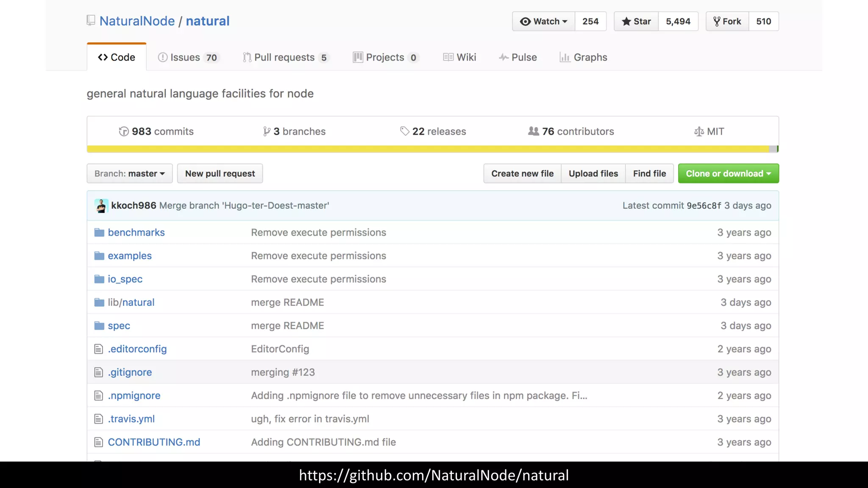
Task: Click the benchmarks folder icon
Action: pos(99,232)
